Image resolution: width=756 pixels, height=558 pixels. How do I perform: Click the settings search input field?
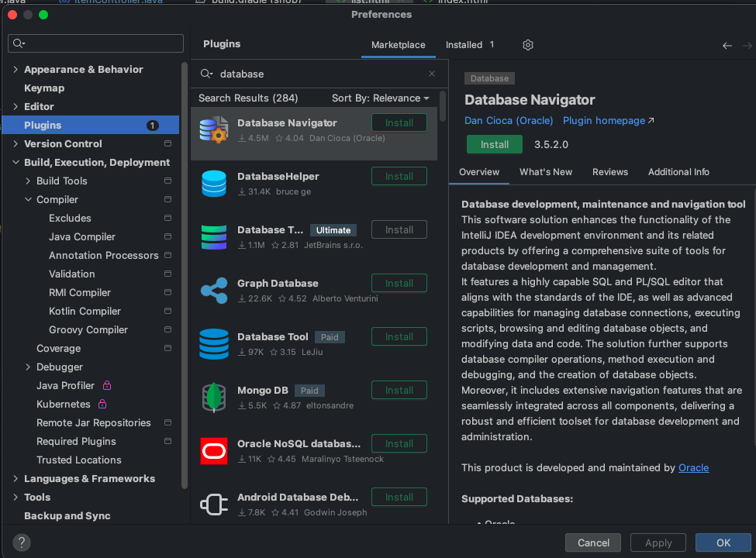point(95,43)
